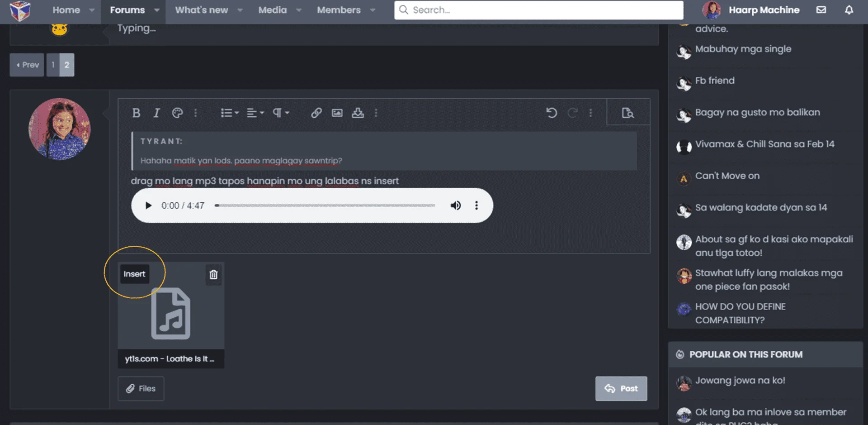Open Haarp Machine account menu
Image resolution: width=868 pixels, height=425 pixels.
pos(751,10)
